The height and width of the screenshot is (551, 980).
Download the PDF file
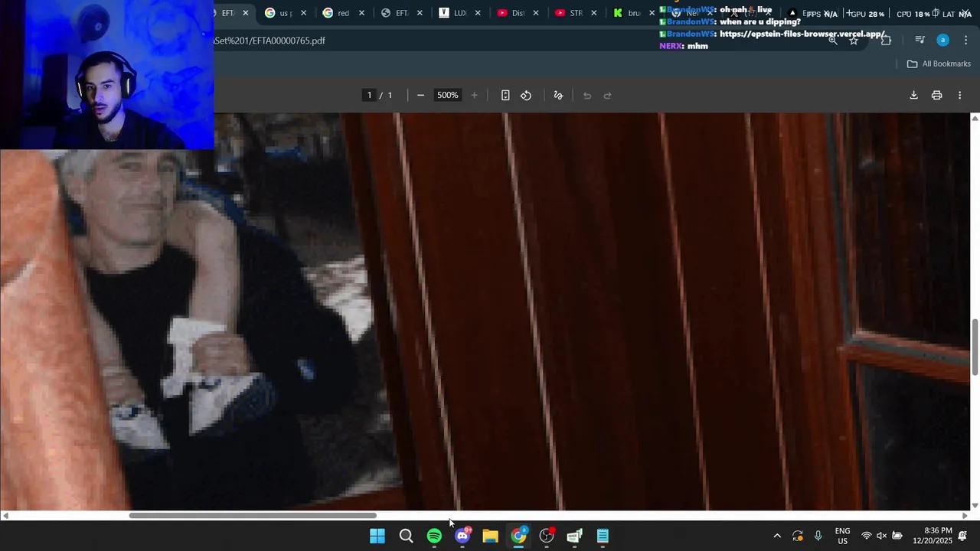click(x=913, y=95)
